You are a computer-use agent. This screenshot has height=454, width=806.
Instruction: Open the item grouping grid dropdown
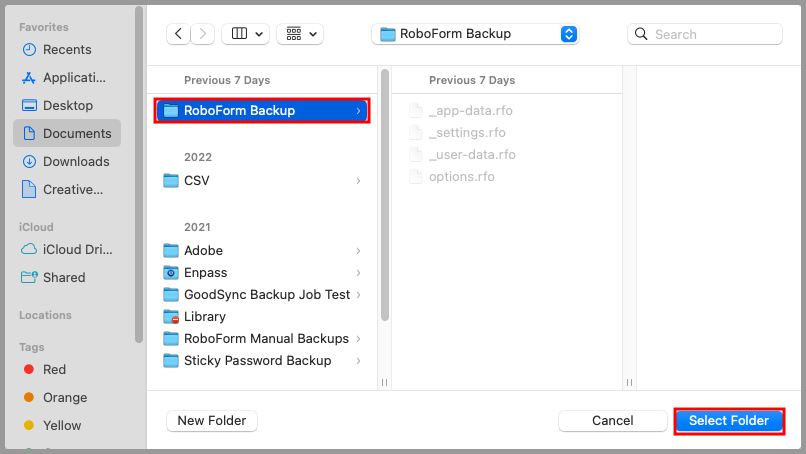[300, 34]
